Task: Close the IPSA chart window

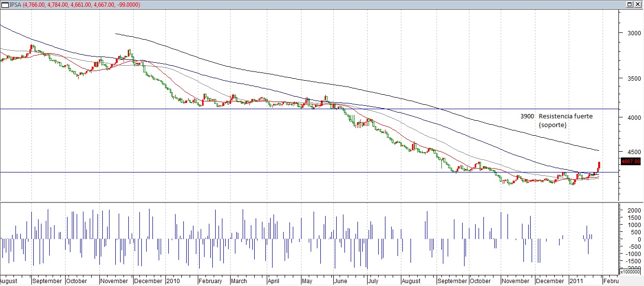Action: coord(638,4)
